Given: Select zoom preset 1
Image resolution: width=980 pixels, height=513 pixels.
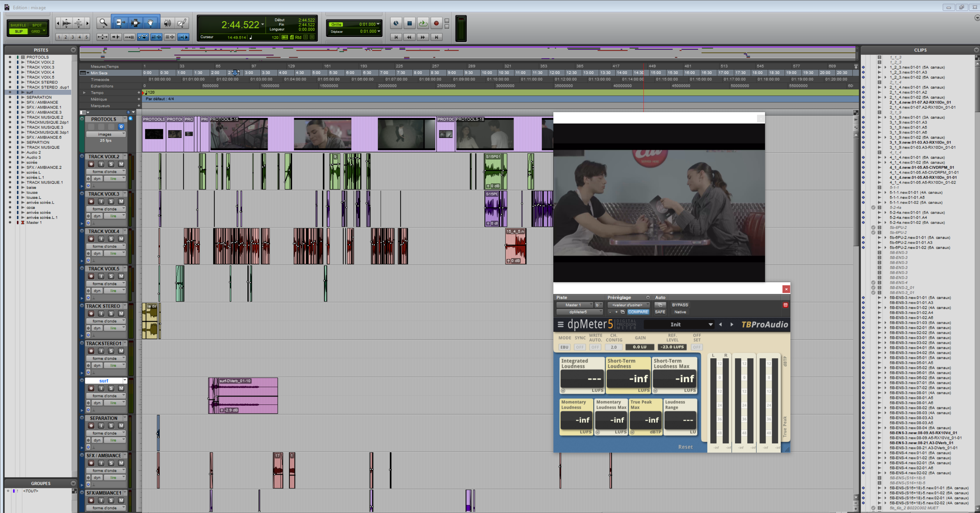Looking at the screenshot, I should point(59,37).
